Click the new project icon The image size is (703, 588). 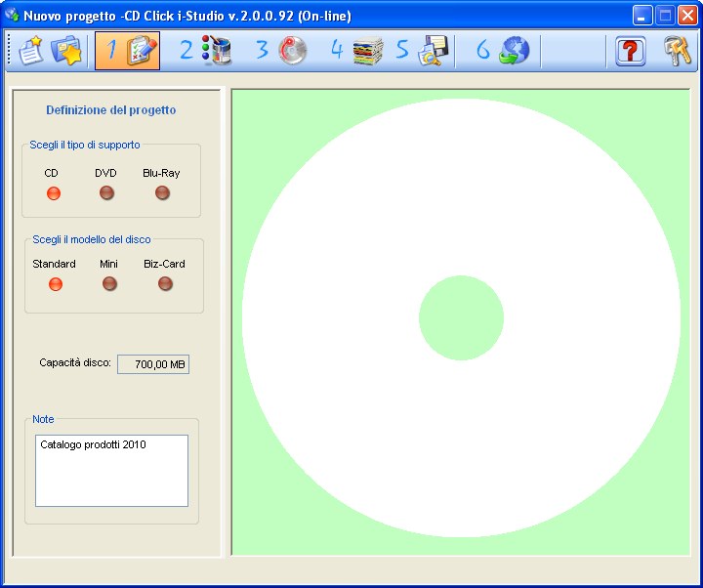click(x=32, y=51)
